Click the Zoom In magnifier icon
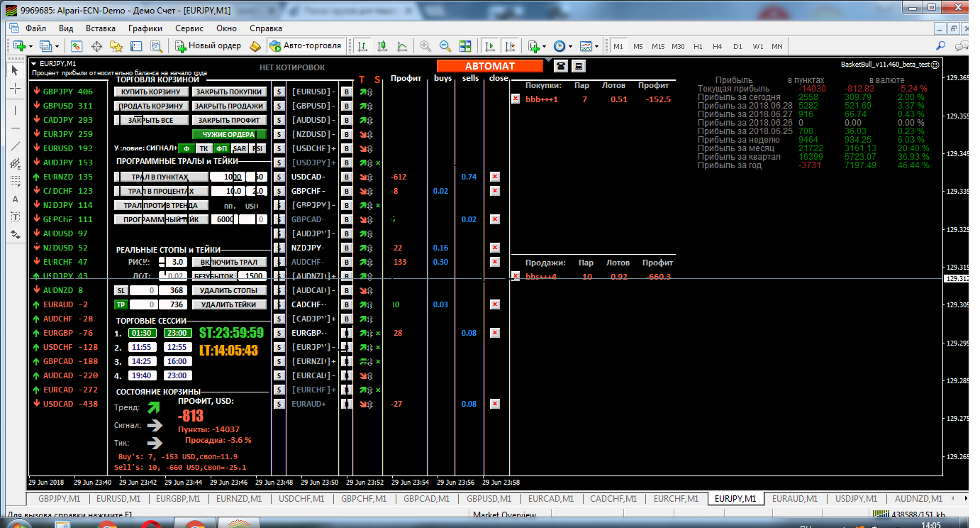The height and width of the screenshot is (528, 980). 425,46
